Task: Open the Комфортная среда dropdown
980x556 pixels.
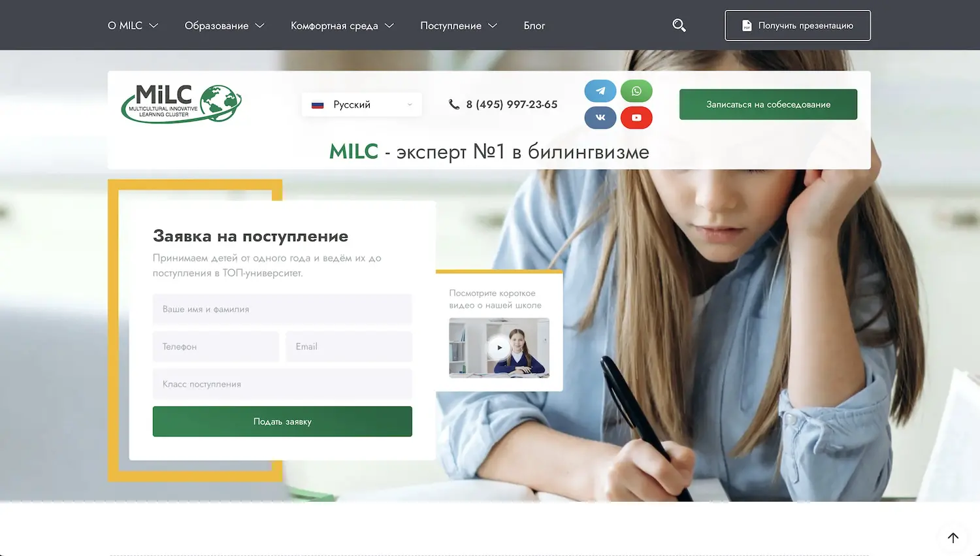Action: point(342,25)
